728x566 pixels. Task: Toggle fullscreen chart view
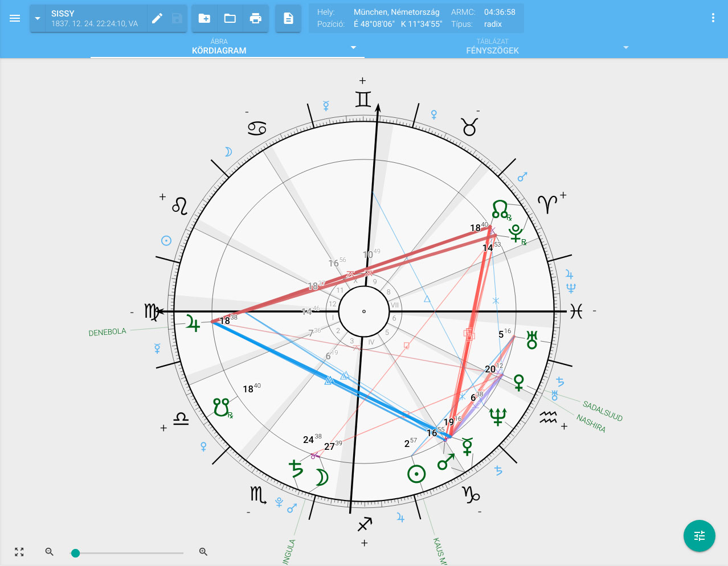[19, 552]
